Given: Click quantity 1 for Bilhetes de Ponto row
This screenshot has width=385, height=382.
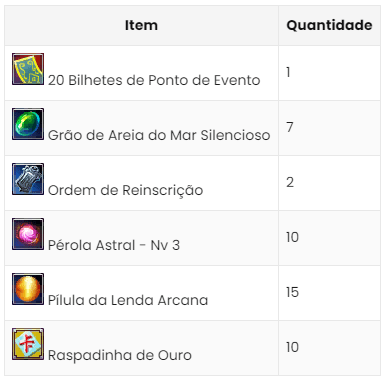Looking at the screenshot, I should tap(288, 72).
